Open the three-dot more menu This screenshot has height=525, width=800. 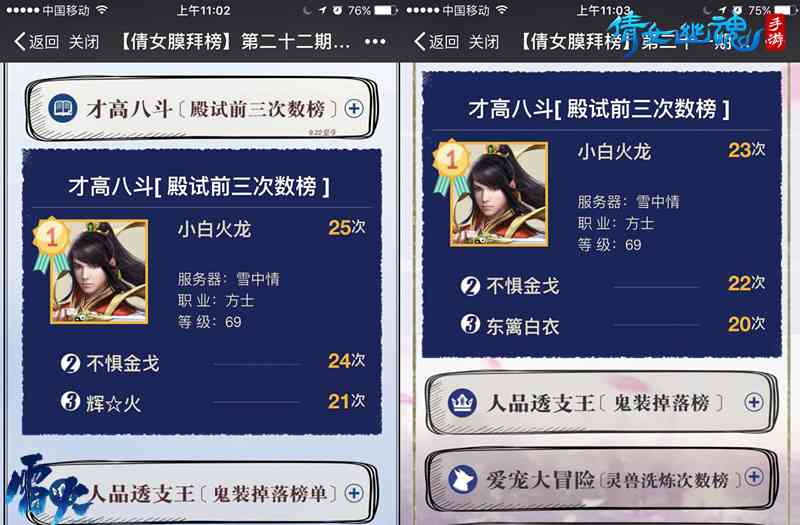point(375,41)
